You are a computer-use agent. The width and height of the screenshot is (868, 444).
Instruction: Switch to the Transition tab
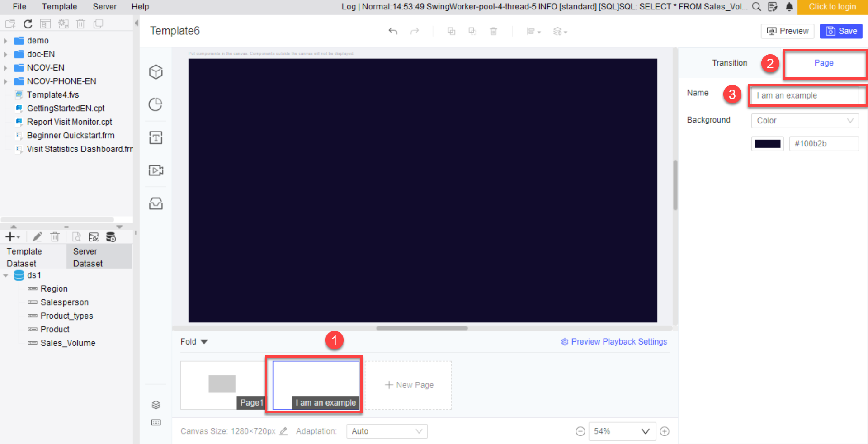point(729,63)
